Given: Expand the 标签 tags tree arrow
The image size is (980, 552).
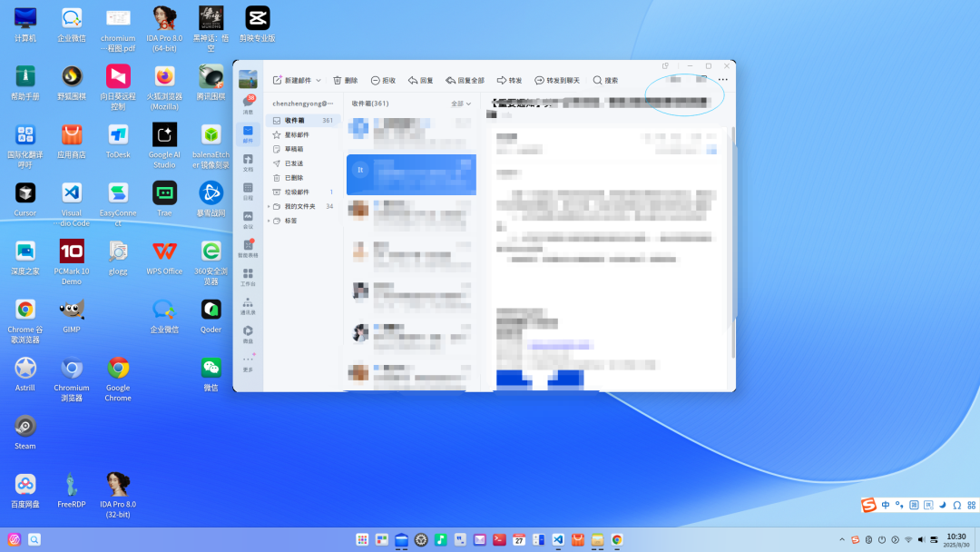Looking at the screenshot, I should [x=269, y=221].
